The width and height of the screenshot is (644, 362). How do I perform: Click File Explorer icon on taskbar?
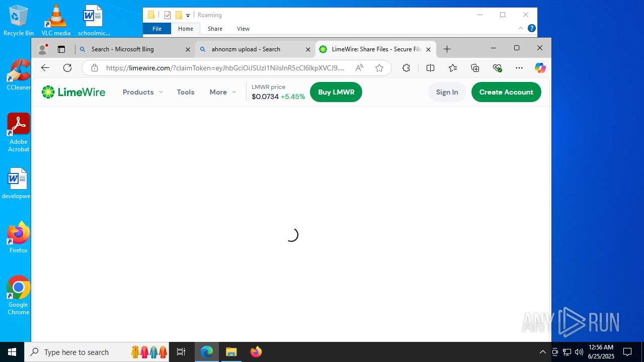point(231,352)
